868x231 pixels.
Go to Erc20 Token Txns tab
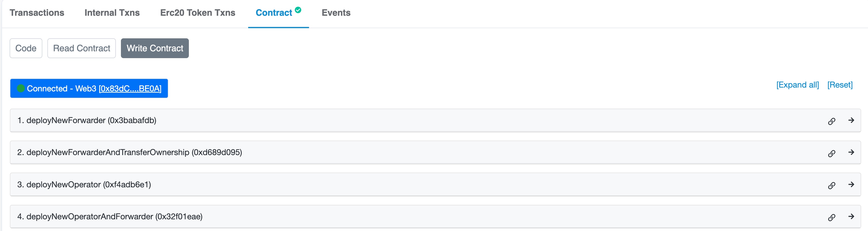(x=197, y=13)
